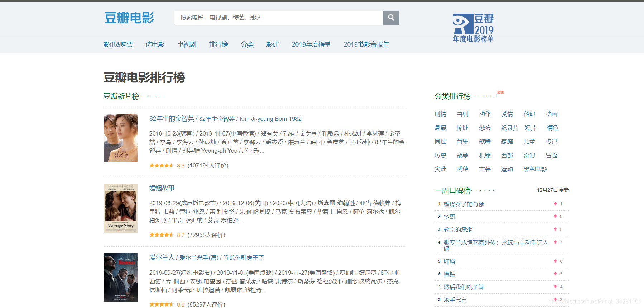Open the 豆瓣2019年度电影榜单 banner
This screenshot has height=308, width=644.
click(x=473, y=28)
